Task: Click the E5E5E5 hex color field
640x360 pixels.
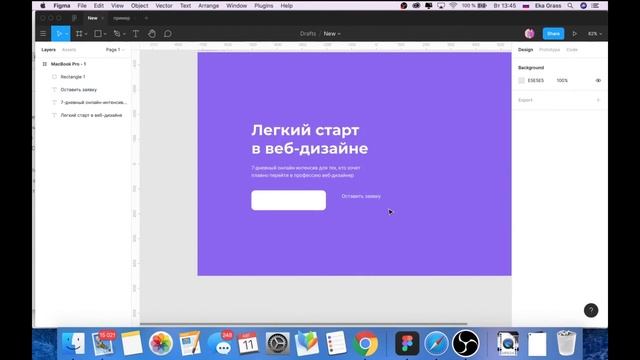Action: (x=536, y=80)
